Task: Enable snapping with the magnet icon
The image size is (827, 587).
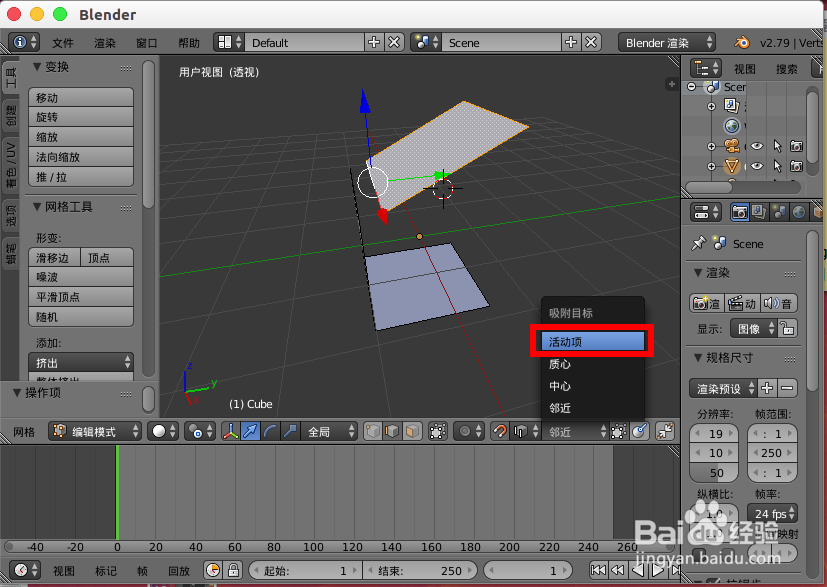Action: 500,431
